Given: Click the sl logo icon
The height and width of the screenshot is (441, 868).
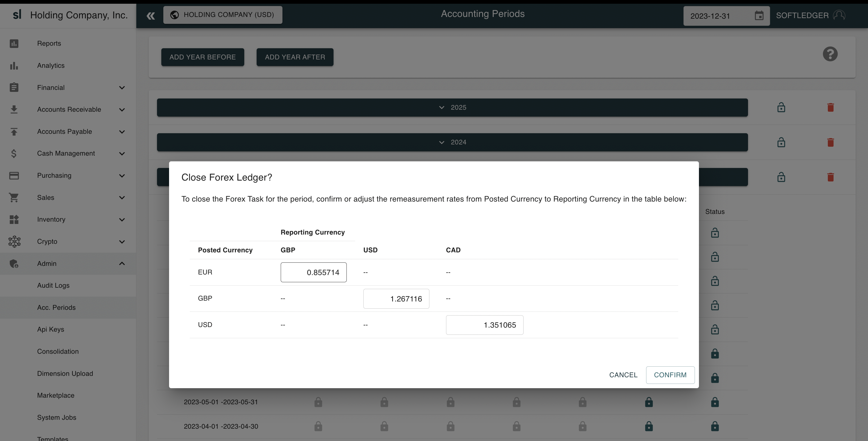Looking at the screenshot, I should coord(17,14).
